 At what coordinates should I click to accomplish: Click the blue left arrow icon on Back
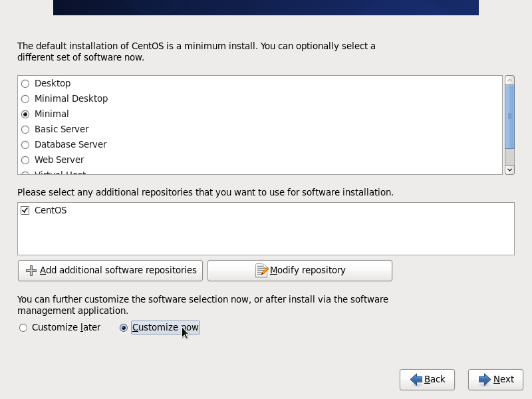(416, 379)
